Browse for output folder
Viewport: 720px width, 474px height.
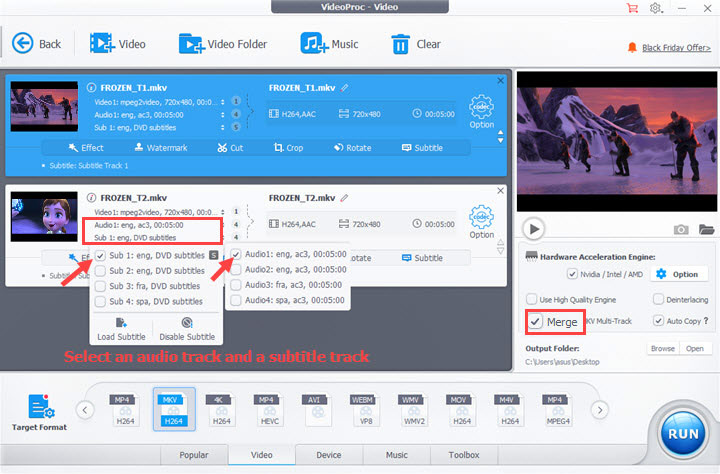pos(663,349)
